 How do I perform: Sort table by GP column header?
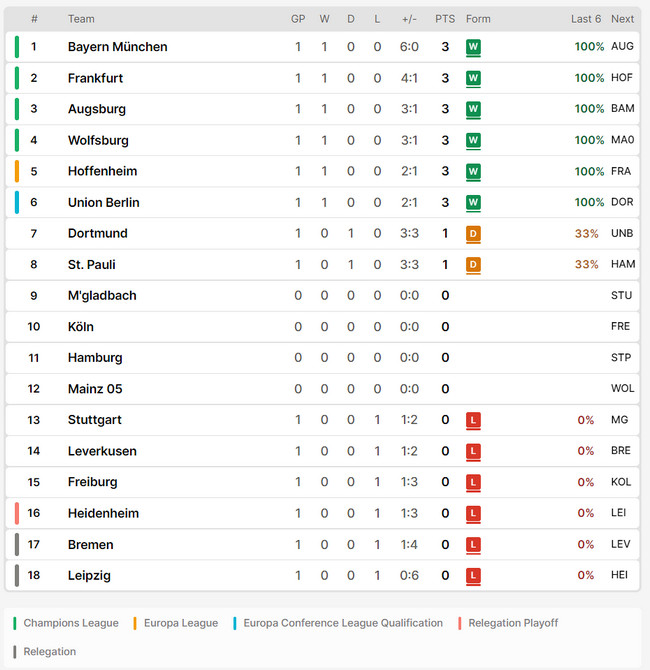coord(298,19)
